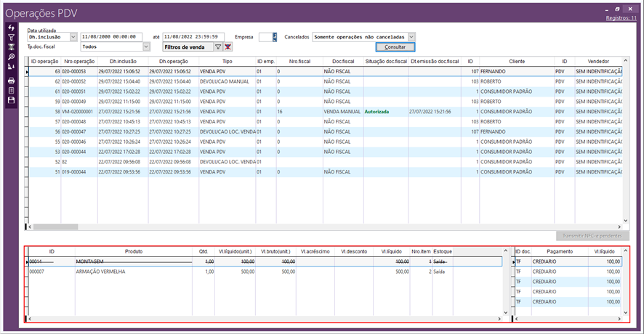Click the sort order icon in sidebar
This screenshot has height=334, width=644.
[x=11, y=66]
